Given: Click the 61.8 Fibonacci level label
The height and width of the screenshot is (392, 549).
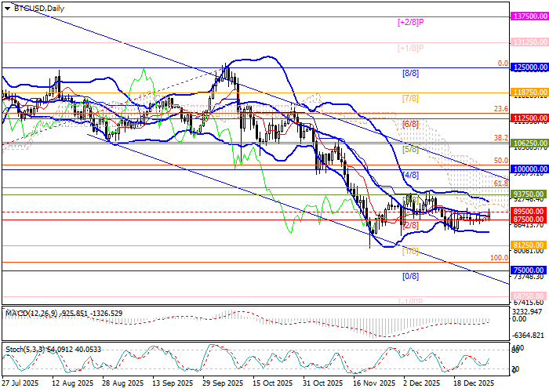Looking at the screenshot, I should click(x=501, y=183).
